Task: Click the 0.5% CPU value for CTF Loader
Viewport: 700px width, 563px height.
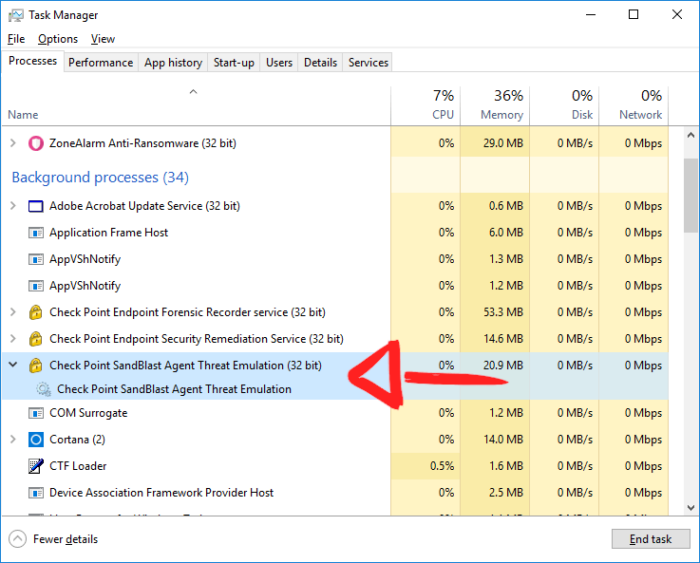Action: pyautogui.click(x=442, y=466)
